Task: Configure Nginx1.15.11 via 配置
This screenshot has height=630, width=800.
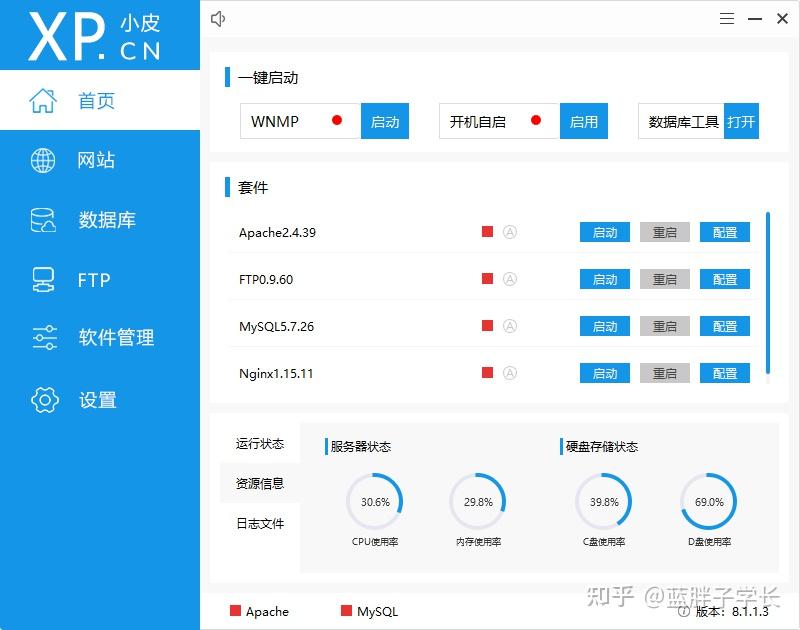Action: tap(725, 373)
